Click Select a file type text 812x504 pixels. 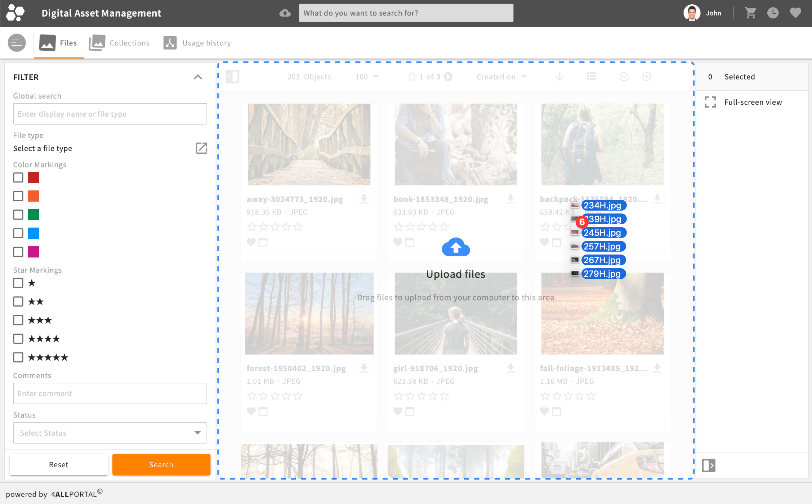43,148
